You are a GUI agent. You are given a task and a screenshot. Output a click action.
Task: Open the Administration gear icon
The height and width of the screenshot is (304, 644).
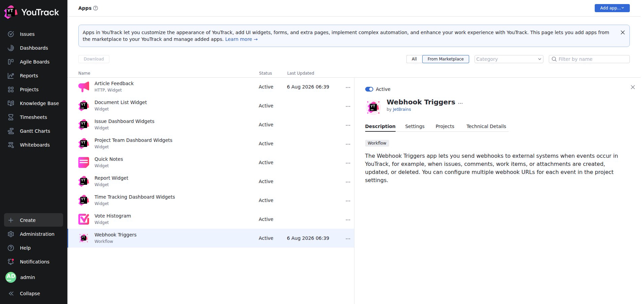point(11,234)
